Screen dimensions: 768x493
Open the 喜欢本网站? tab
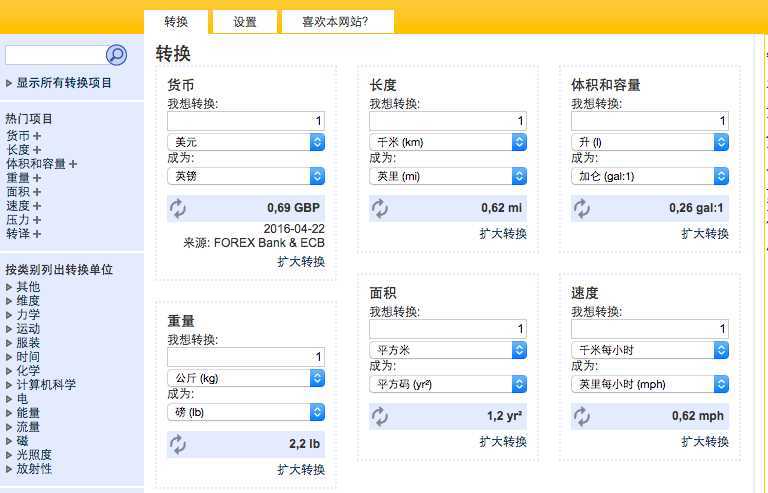[335, 22]
